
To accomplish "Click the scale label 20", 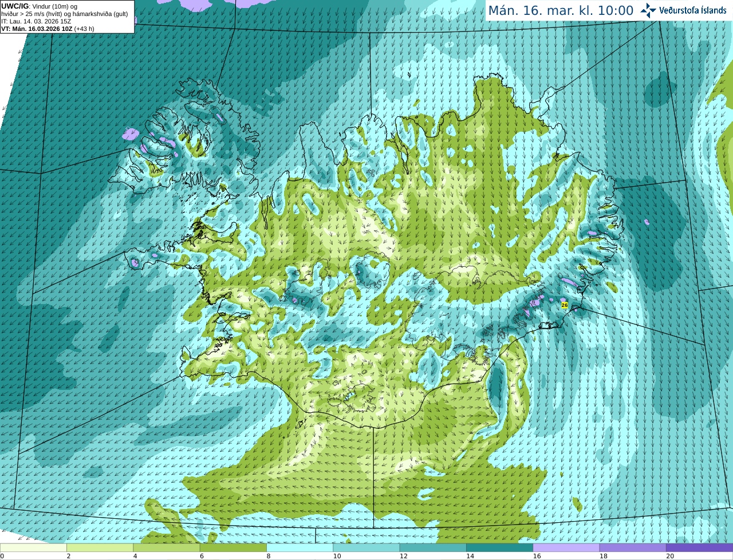I will tap(670, 556).
